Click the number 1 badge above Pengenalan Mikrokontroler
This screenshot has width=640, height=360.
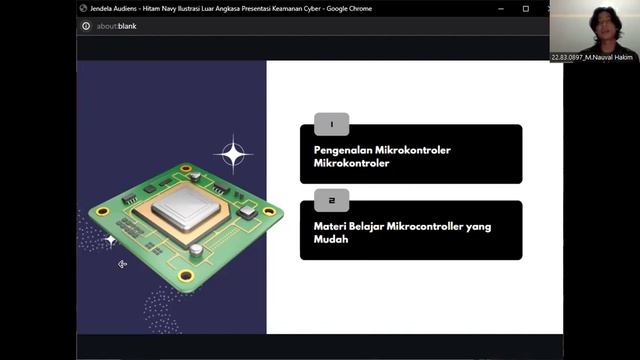pyautogui.click(x=331, y=124)
